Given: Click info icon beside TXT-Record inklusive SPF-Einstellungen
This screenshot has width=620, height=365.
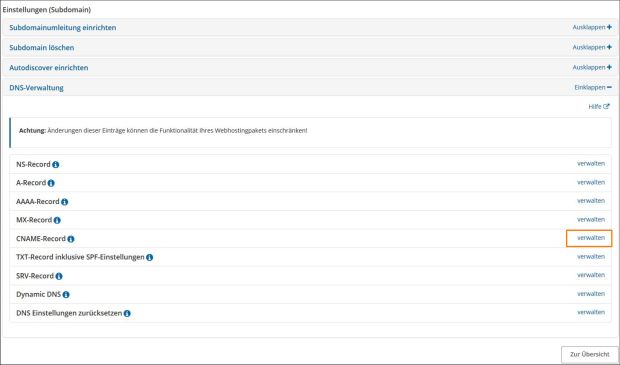Looking at the screenshot, I should 149,257.
